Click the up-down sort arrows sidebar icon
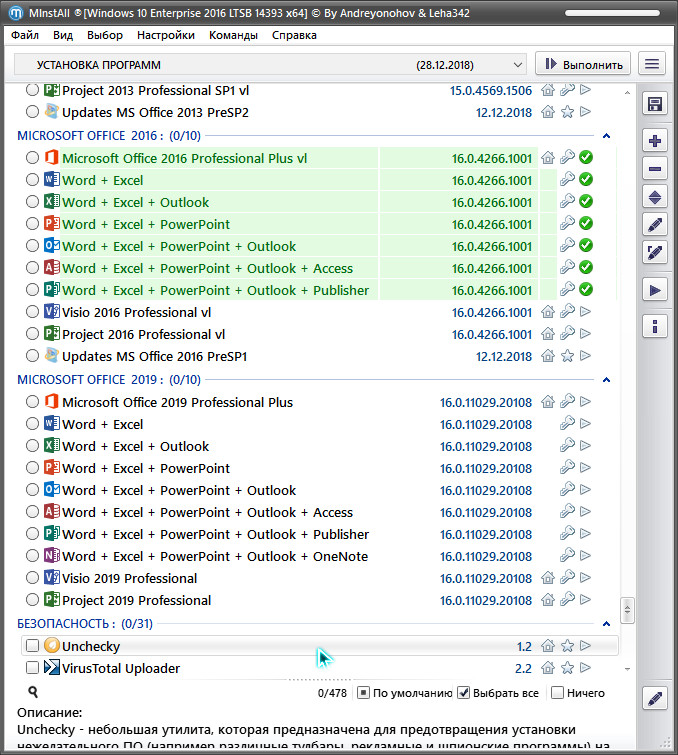The height and width of the screenshot is (755, 678). point(655,197)
